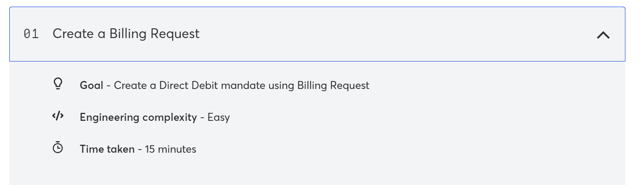This screenshot has width=644, height=185.
Task: Click the code brackets icon beside Engineering complexity
Action: click(x=58, y=116)
